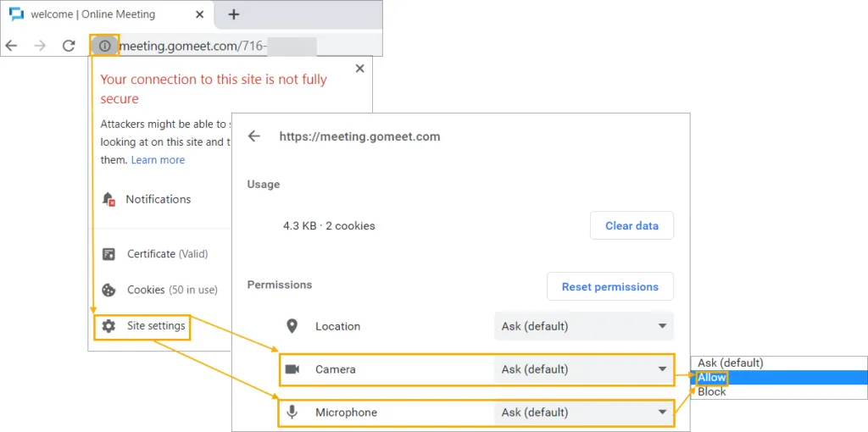Click the Camera icon
The image size is (868, 432).
click(x=292, y=369)
